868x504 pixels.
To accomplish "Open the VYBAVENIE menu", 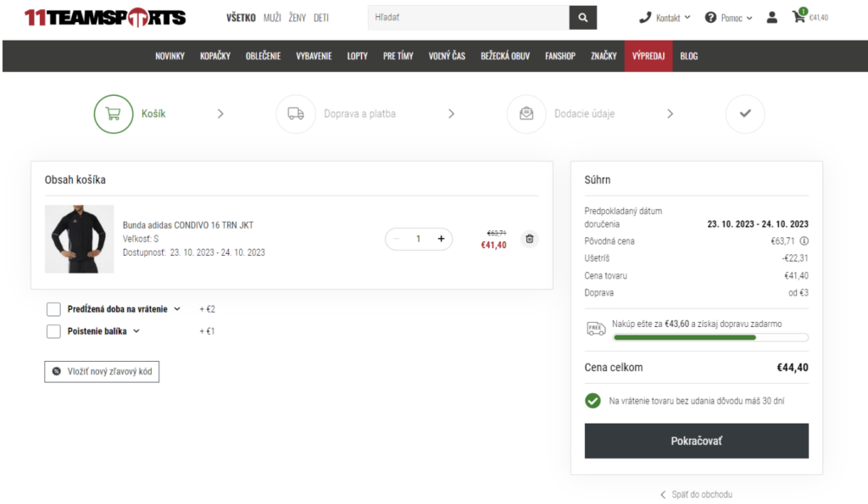I will tap(314, 56).
